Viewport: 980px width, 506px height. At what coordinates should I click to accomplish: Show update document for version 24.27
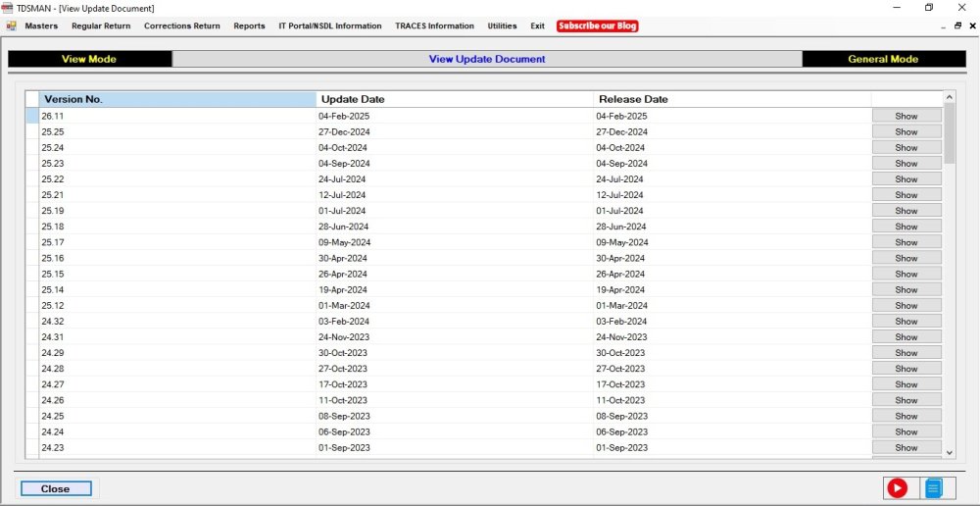[906, 384]
